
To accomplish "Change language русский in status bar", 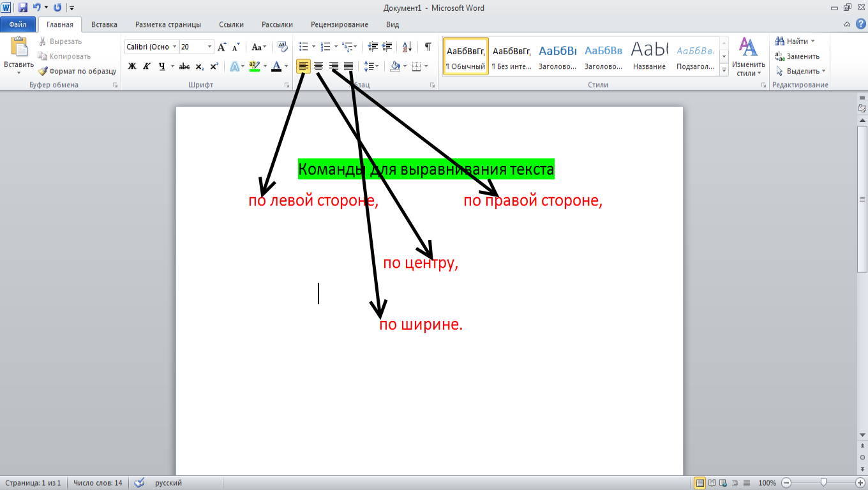I will click(x=168, y=483).
